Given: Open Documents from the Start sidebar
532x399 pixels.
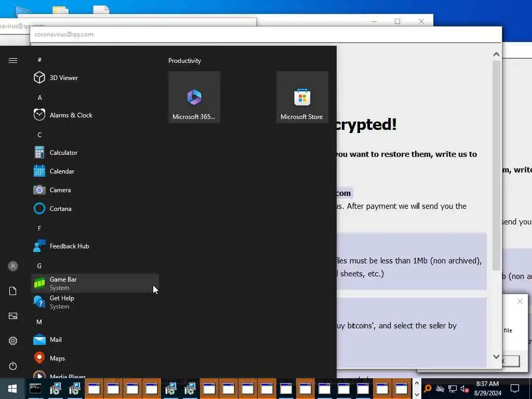Looking at the screenshot, I should (13, 291).
